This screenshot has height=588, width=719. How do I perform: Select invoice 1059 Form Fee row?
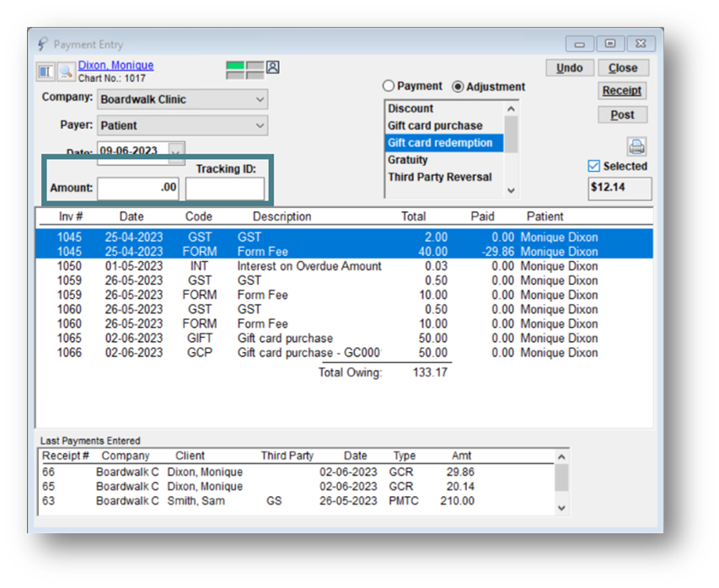coord(344,295)
